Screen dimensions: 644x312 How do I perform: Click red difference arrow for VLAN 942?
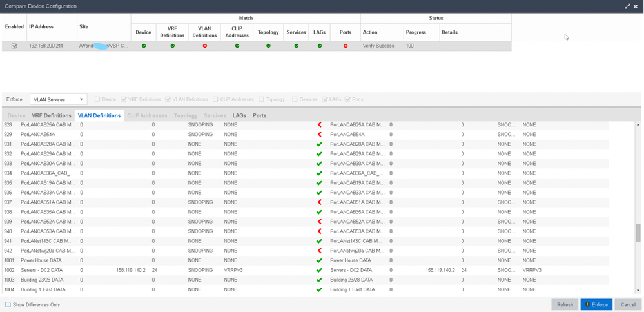coord(319,251)
